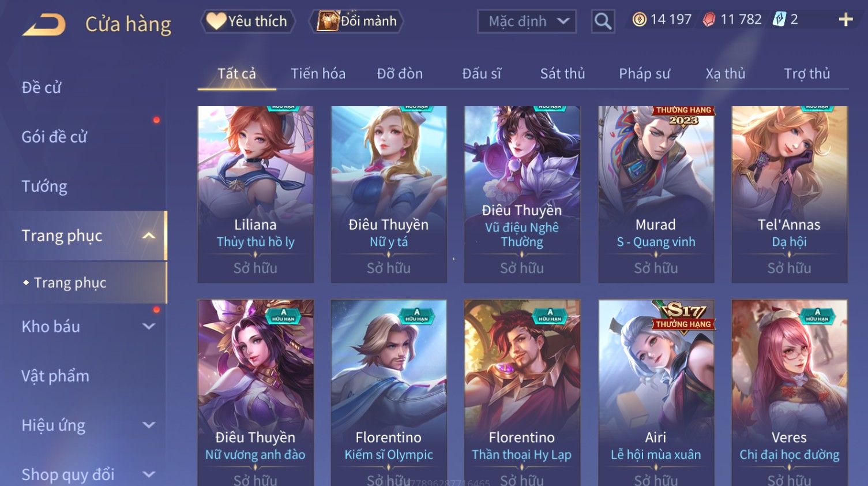Open Yêu thích heart favorites button

point(247,21)
